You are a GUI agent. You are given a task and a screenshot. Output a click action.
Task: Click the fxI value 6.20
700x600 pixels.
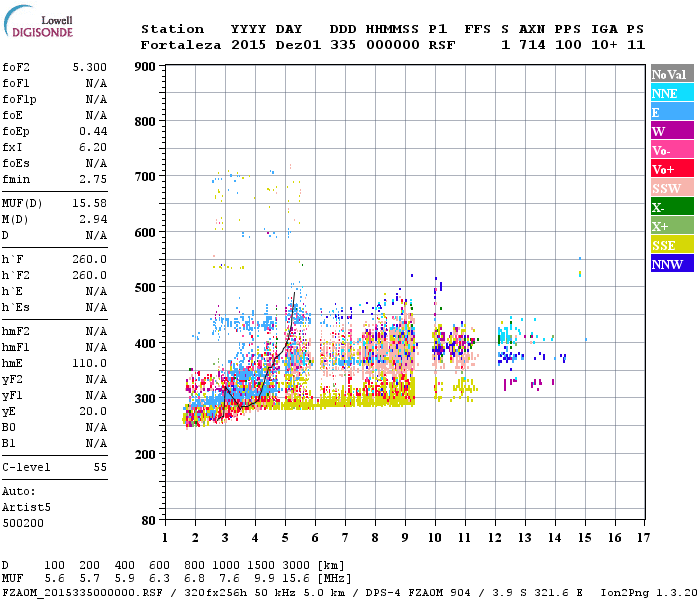pos(92,147)
